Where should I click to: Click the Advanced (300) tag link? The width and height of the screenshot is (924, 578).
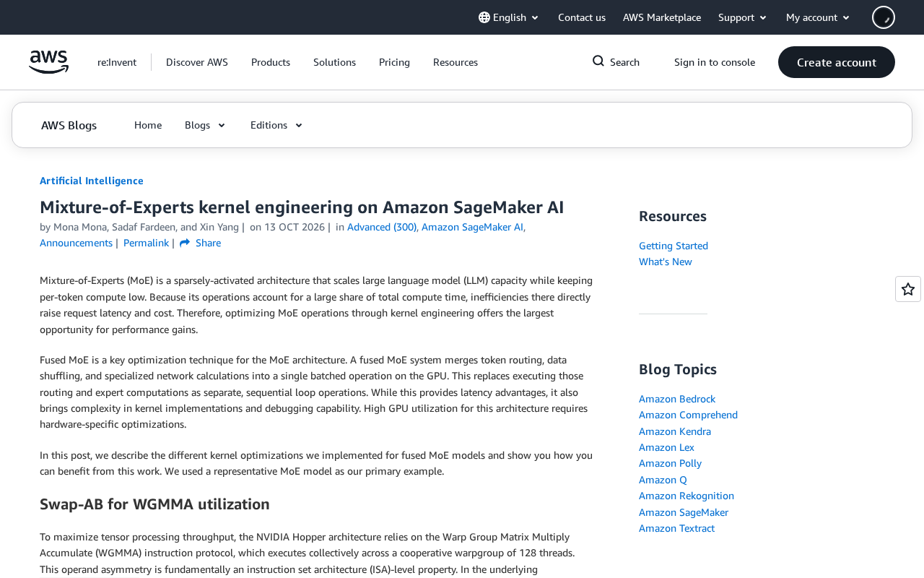pyautogui.click(x=382, y=227)
